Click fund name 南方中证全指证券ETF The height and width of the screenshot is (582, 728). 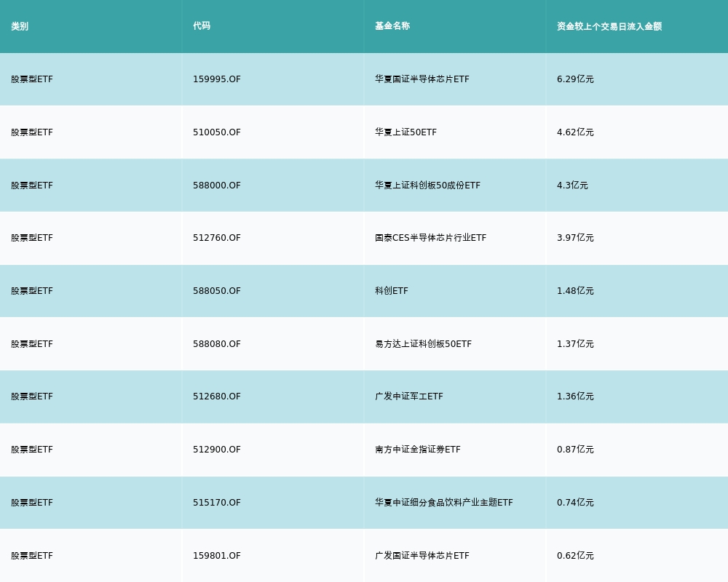pyautogui.click(x=418, y=450)
